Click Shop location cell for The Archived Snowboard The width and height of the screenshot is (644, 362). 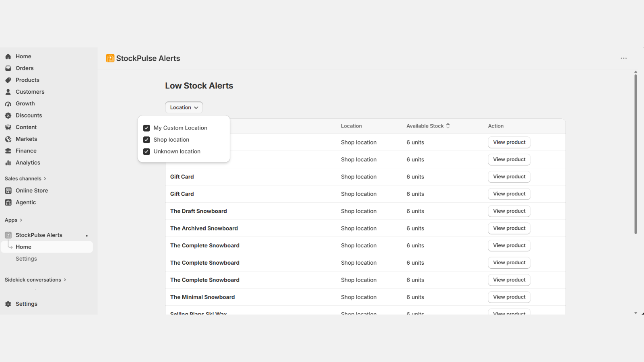359,228
